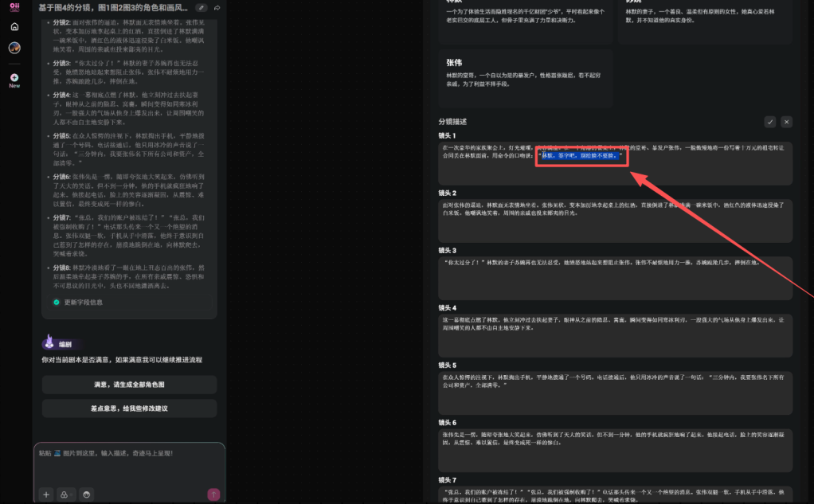Start a New session via the sidebar icon
The width and height of the screenshot is (814, 504).
14,76
